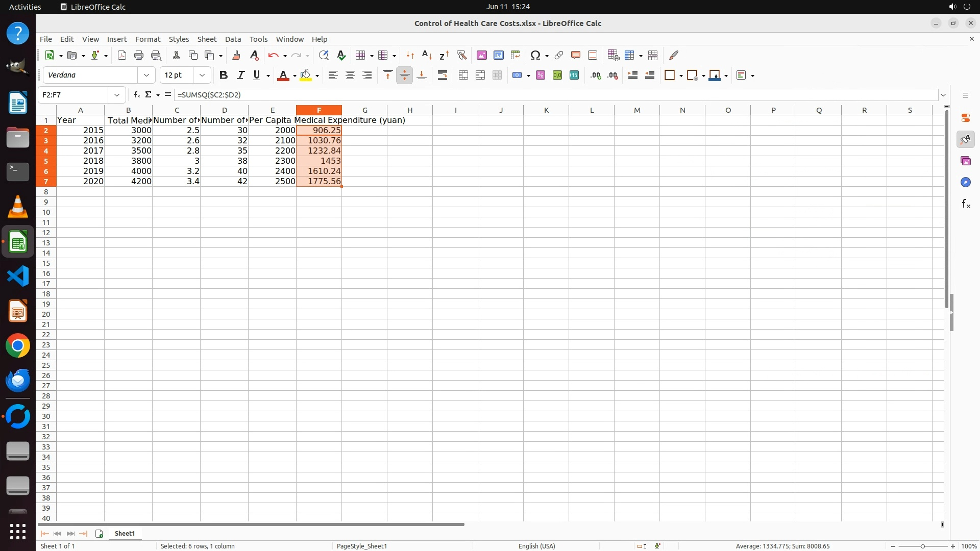The height and width of the screenshot is (551, 980).
Task: Click the AutoFilter icon
Action: (x=461, y=55)
